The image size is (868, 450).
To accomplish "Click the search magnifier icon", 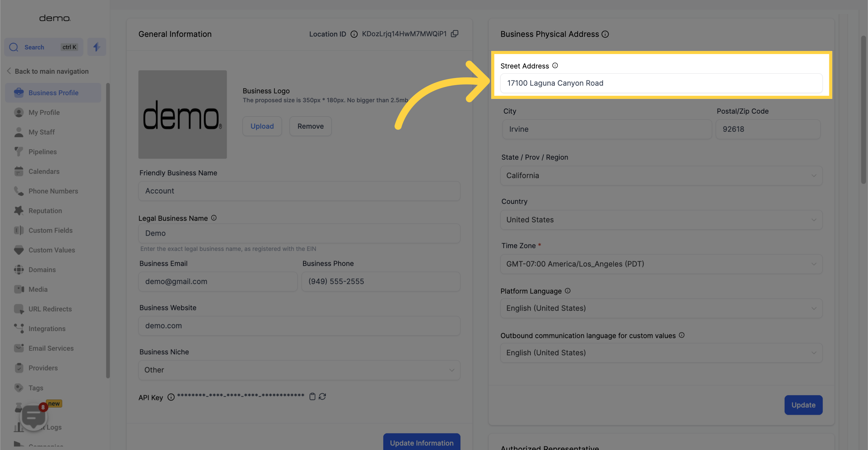I will click(14, 47).
